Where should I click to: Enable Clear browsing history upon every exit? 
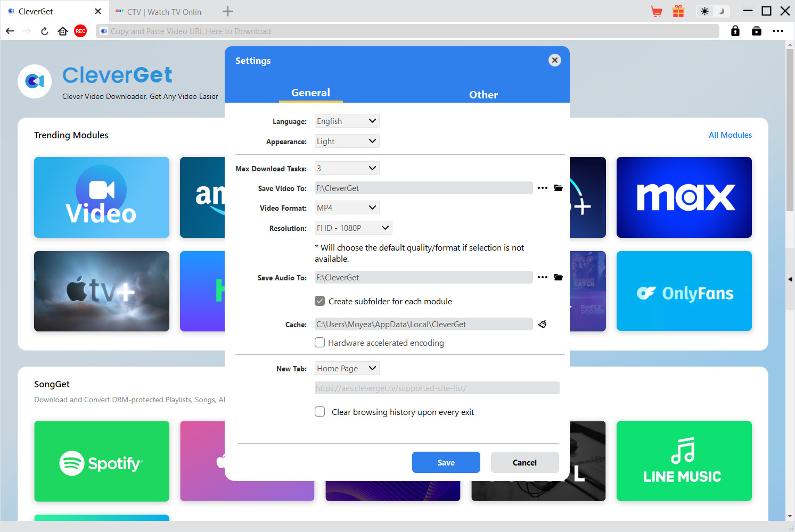[x=319, y=412]
